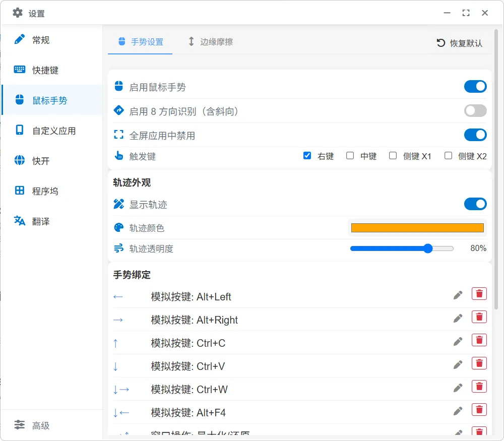
Task: Check the 中键 trigger checkbox
Action: (350, 156)
